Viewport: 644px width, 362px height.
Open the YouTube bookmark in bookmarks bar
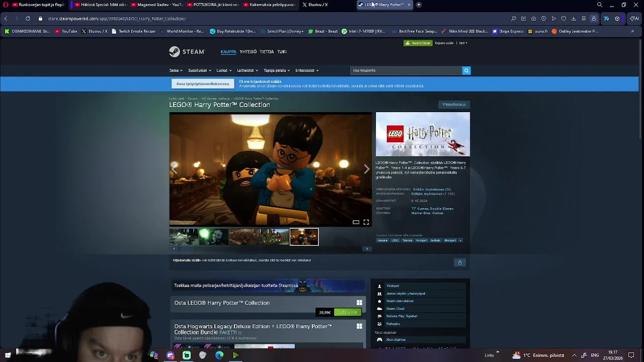pyautogui.click(x=66, y=31)
